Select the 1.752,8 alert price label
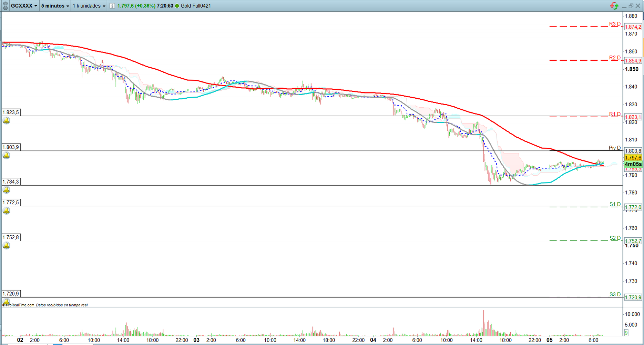 (x=11, y=237)
